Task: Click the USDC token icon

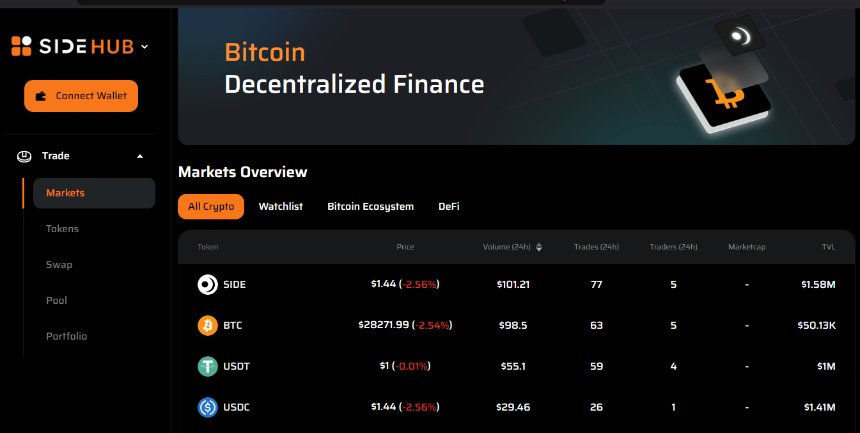Action: tap(208, 407)
